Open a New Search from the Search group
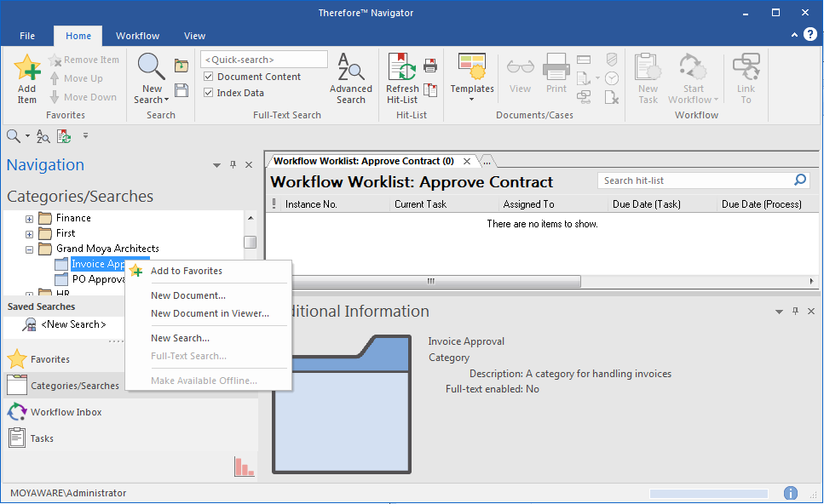 pyautogui.click(x=150, y=77)
